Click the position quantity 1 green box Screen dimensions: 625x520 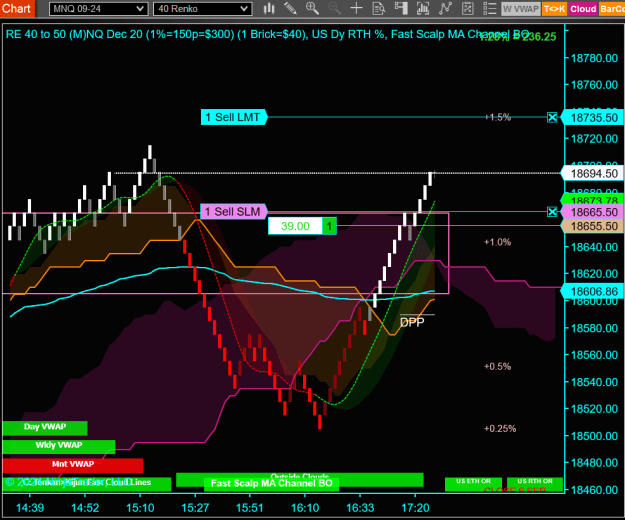click(x=329, y=226)
